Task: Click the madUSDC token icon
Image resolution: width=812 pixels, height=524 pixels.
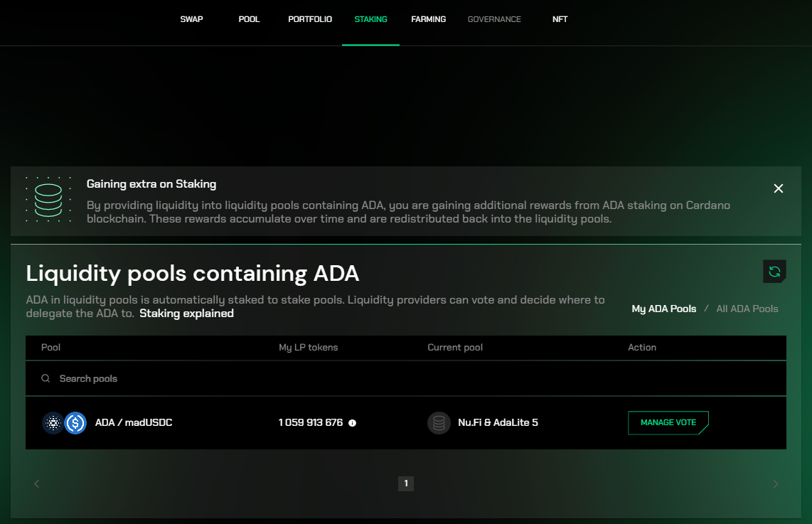Action: pos(75,422)
